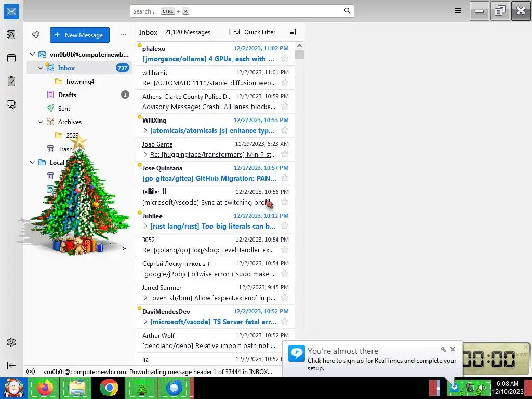
Task: Open folder pane options ellipsis
Action: tap(123, 35)
